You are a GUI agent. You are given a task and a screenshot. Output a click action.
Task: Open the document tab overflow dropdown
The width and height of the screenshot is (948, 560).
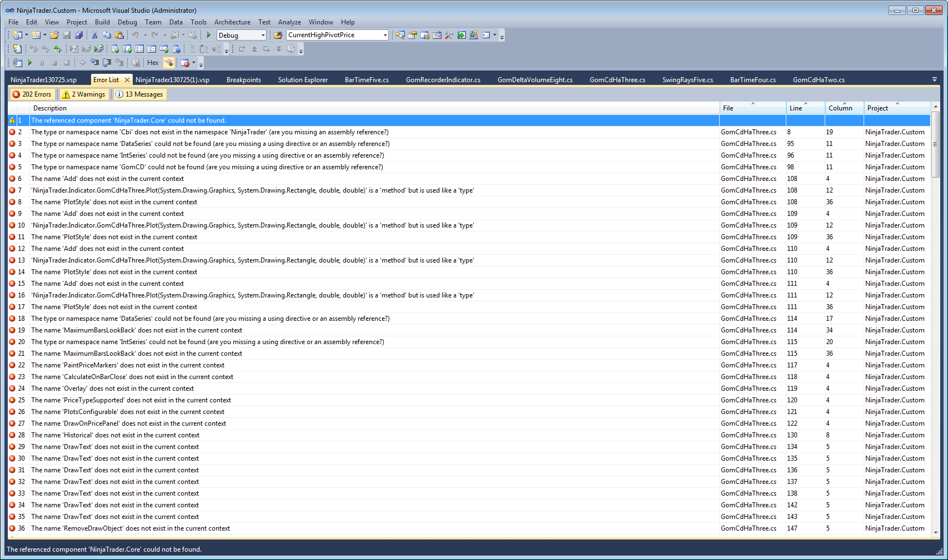pyautogui.click(x=935, y=80)
